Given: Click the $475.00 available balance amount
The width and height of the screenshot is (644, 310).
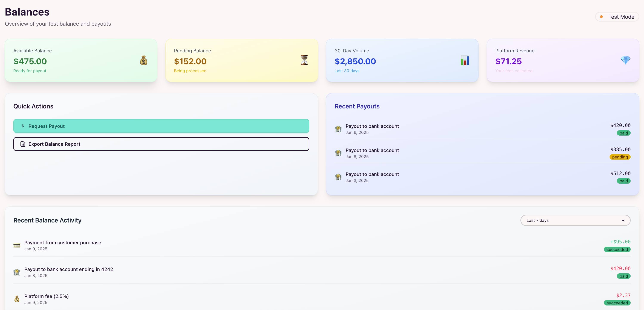Looking at the screenshot, I should [30, 61].
